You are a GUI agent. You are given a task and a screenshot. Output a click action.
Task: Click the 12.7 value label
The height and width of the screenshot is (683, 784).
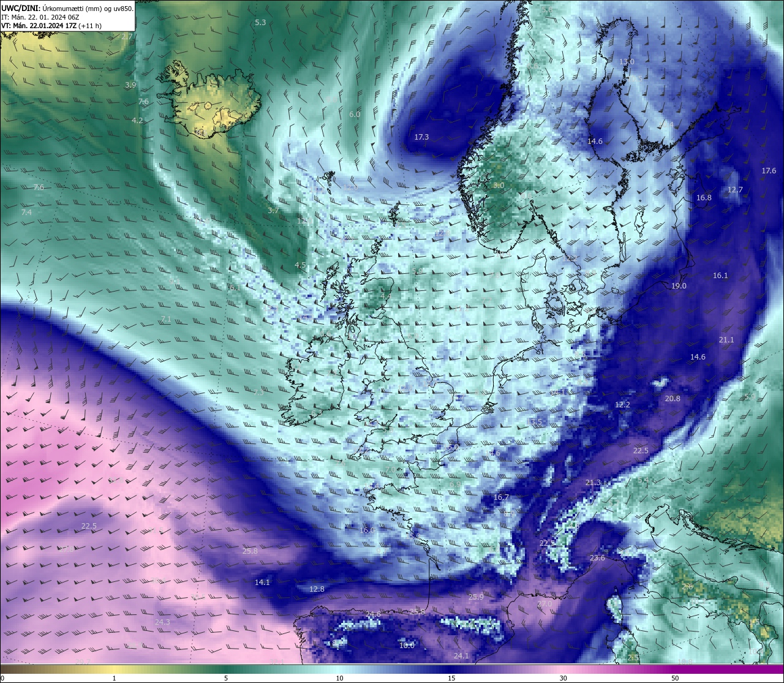click(735, 190)
